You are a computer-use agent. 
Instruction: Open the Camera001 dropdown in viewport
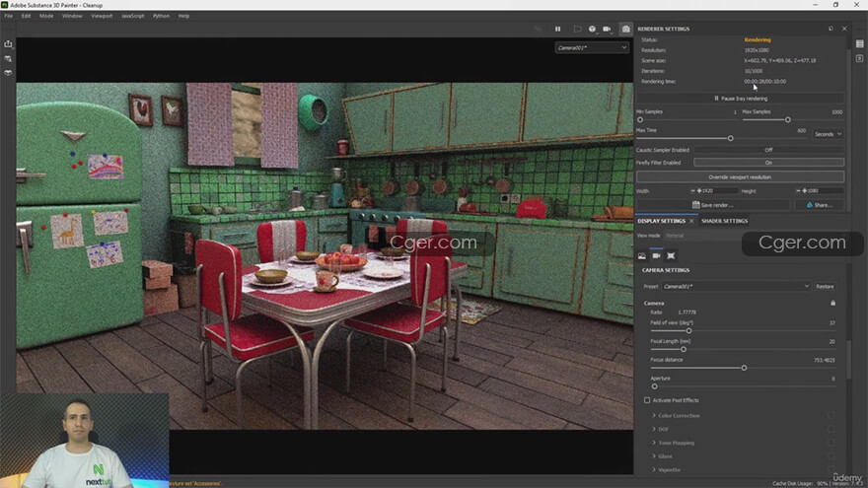tap(592, 48)
